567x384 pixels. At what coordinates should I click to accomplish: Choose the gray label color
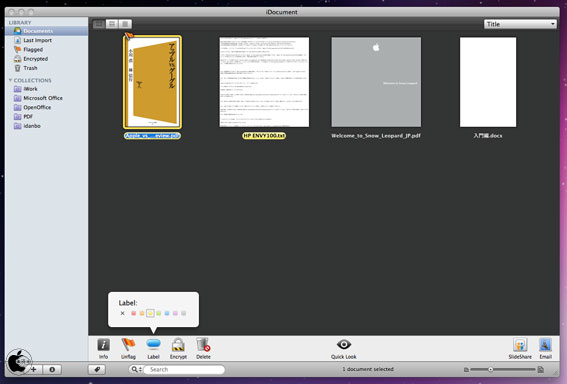(184, 313)
